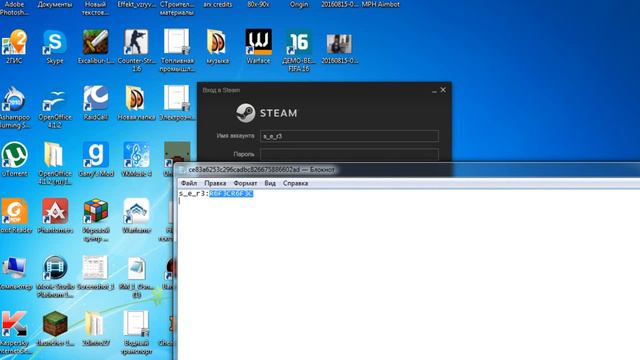Launch the uTorrent desktop shortcut
This screenshot has width=640, height=360.
(x=14, y=155)
